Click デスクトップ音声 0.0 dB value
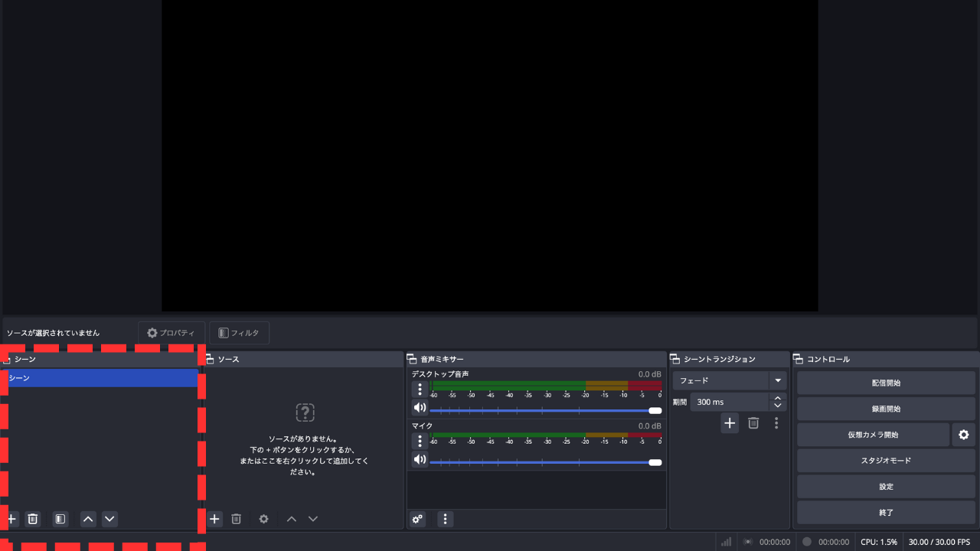 (649, 374)
